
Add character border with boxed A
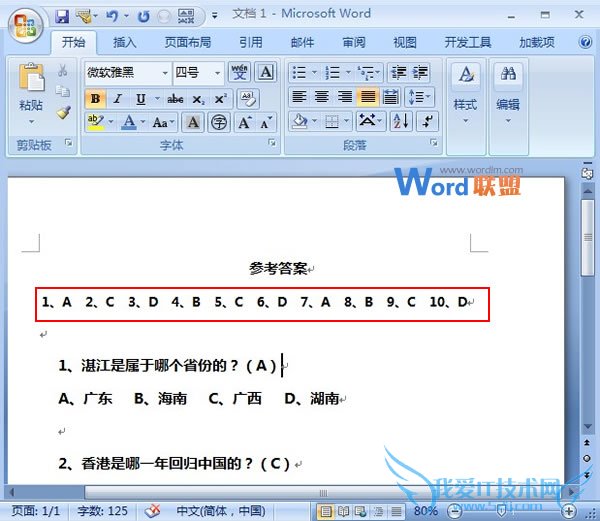pos(266,72)
